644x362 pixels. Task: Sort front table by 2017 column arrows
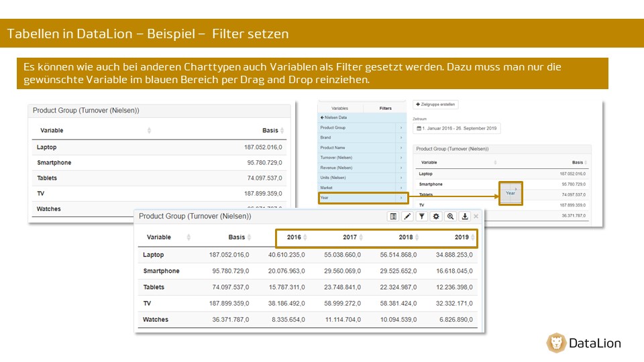pyautogui.click(x=361, y=237)
